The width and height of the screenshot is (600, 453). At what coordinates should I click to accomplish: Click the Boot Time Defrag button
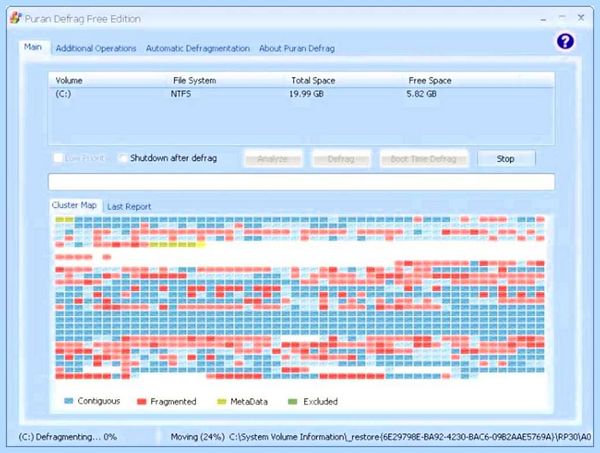coord(424,159)
